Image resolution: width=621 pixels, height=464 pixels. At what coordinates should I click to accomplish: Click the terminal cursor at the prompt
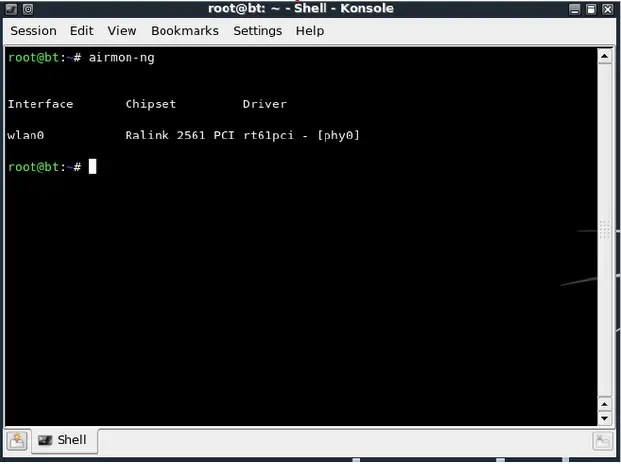click(92, 167)
